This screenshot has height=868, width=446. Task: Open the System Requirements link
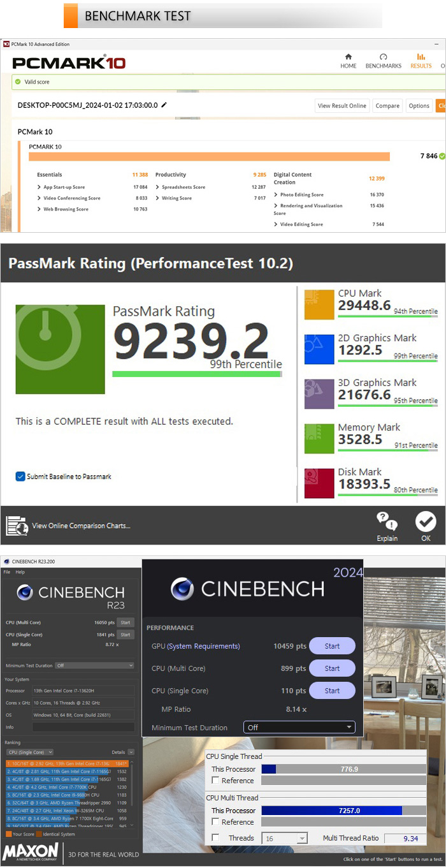pyautogui.click(x=203, y=646)
